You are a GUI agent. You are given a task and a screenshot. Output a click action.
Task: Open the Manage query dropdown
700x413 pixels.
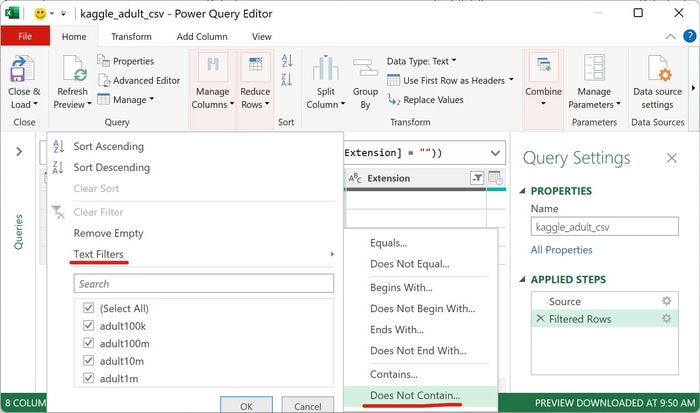coord(126,100)
